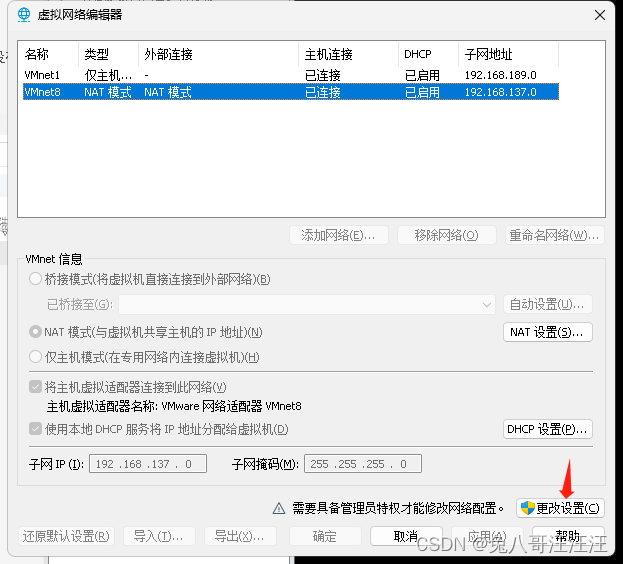Click 已连接 cell in VMnet1 row

[323, 75]
